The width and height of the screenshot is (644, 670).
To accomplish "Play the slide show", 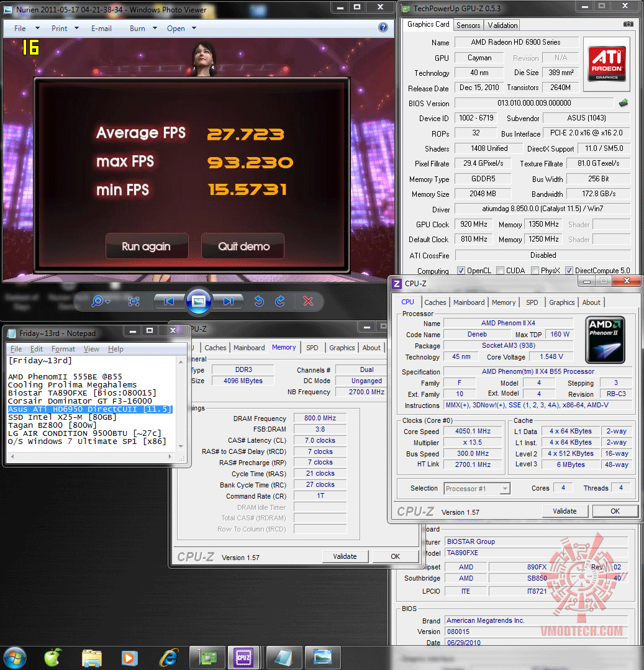I will pos(198,302).
